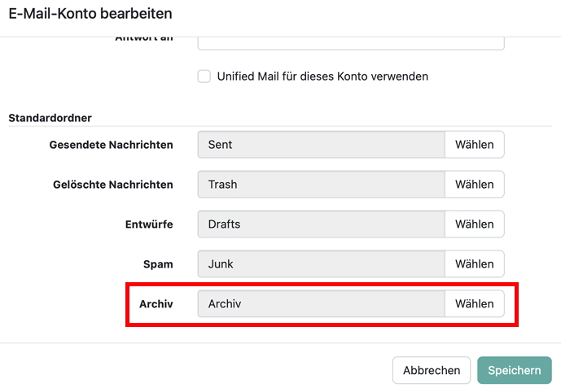This screenshot has height=392, width=561.
Task: Click the Standardordner section heading
Action: [x=50, y=118]
